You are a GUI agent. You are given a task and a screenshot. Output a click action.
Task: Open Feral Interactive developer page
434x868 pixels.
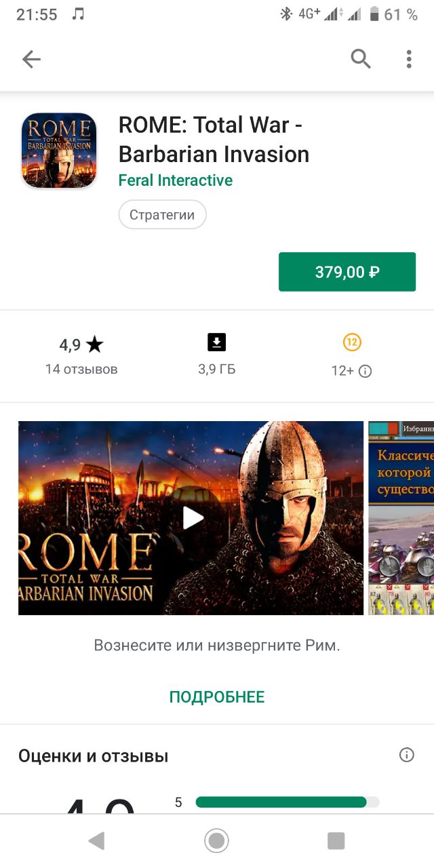[176, 180]
